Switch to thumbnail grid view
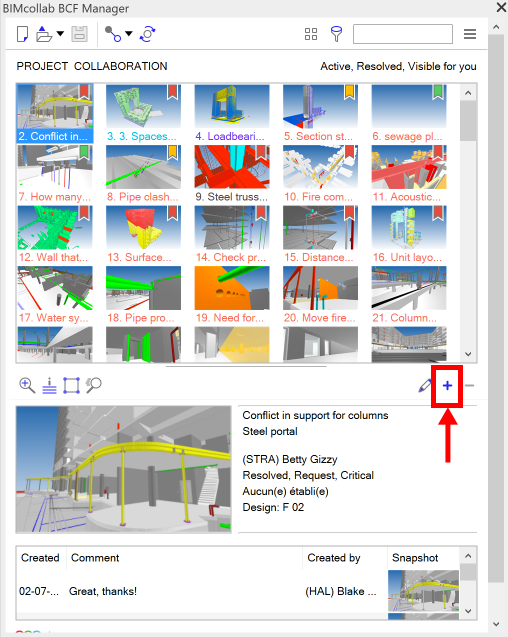Screen dimensions: 508x637 coord(311,34)
